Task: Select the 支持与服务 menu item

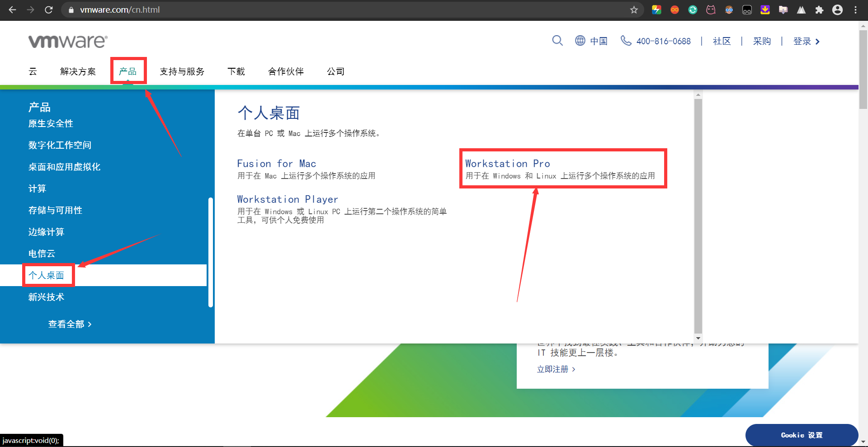Action: coord(182,71)
